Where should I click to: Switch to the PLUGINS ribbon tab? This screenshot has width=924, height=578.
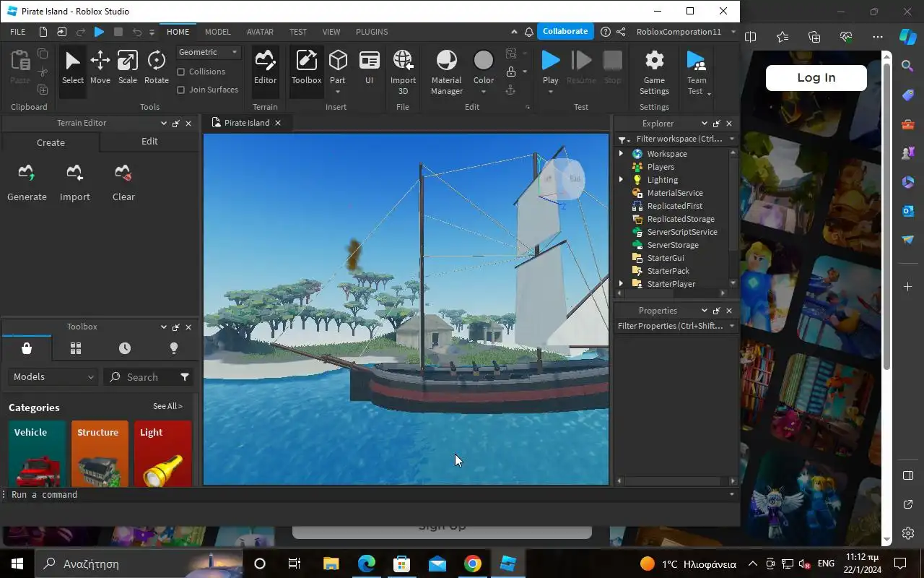pos(372,32)
